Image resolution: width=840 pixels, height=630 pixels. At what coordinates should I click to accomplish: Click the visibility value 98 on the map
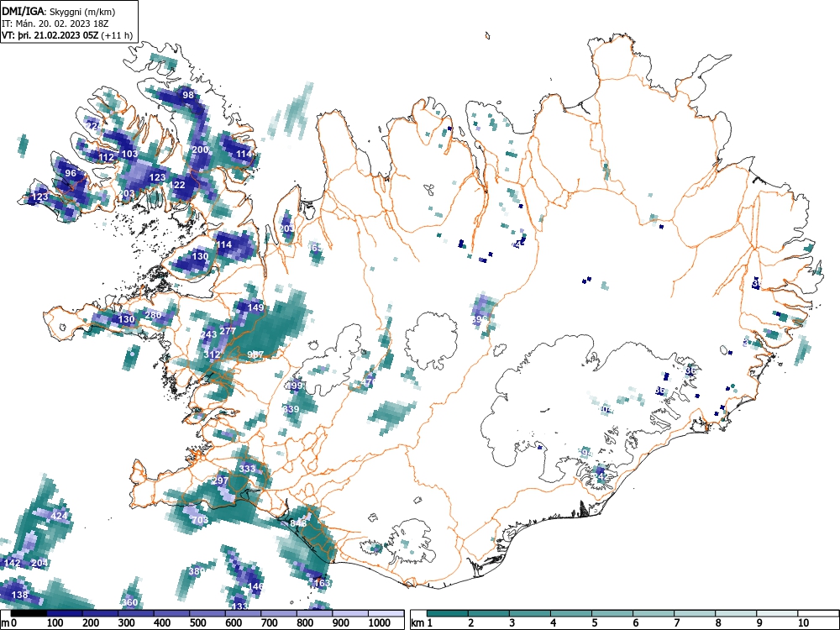point(188,95)
